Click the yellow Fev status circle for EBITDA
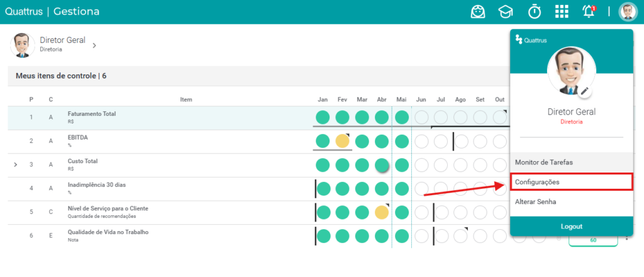The image size is (644, 277). point(342,141)
